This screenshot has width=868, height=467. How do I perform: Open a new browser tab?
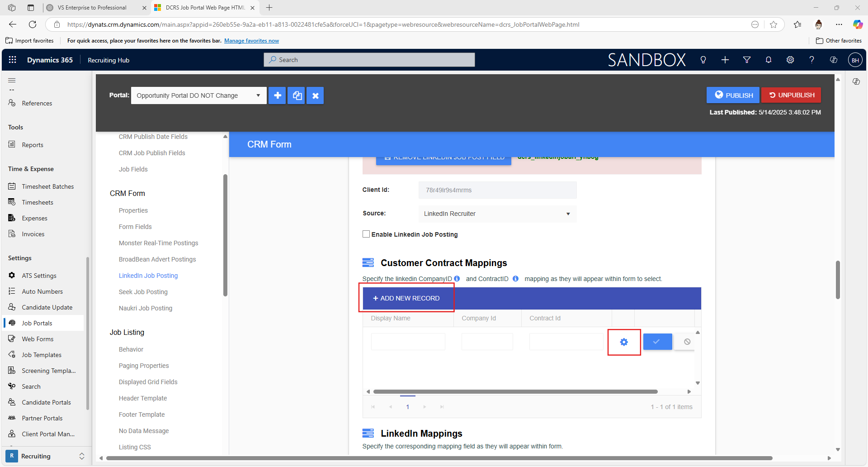(x=269, y=8)
